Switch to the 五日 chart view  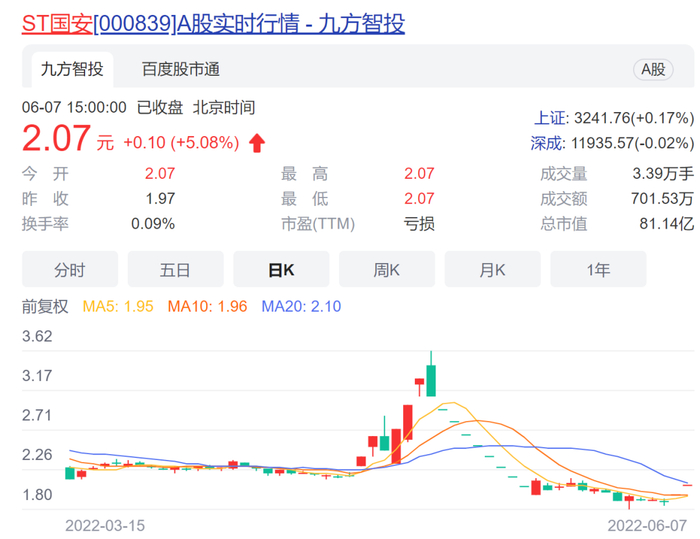coord(175,269)
